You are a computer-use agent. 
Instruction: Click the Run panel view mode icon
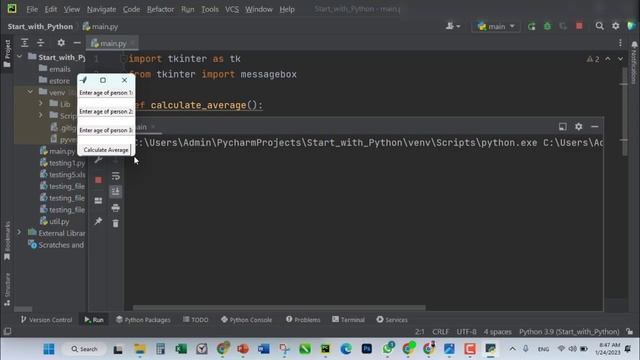click(x=562, y=127)
